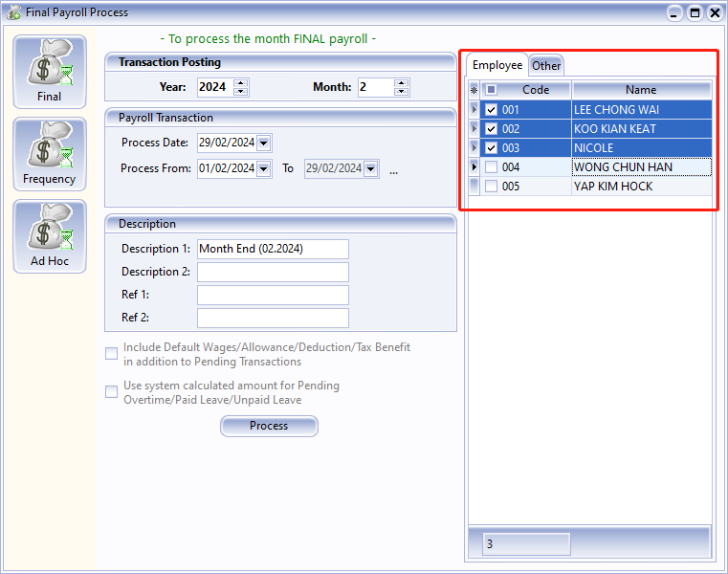Image resolution: width=728 pixels, height=574 pixels.
Task: Enable Include Default Wages/Allowance/Deduction option
Action: (111, 354)
